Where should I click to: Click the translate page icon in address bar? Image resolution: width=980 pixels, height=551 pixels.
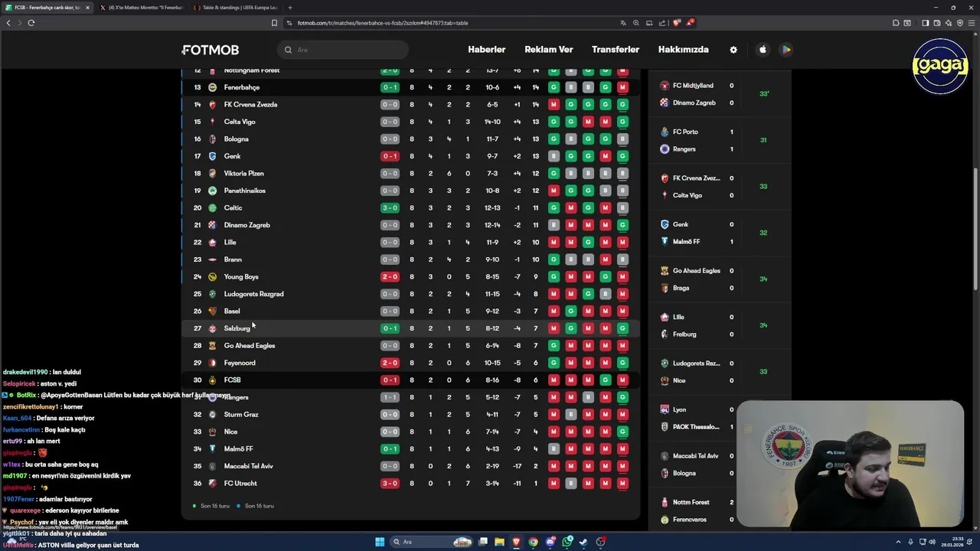(x=623, y=23)
